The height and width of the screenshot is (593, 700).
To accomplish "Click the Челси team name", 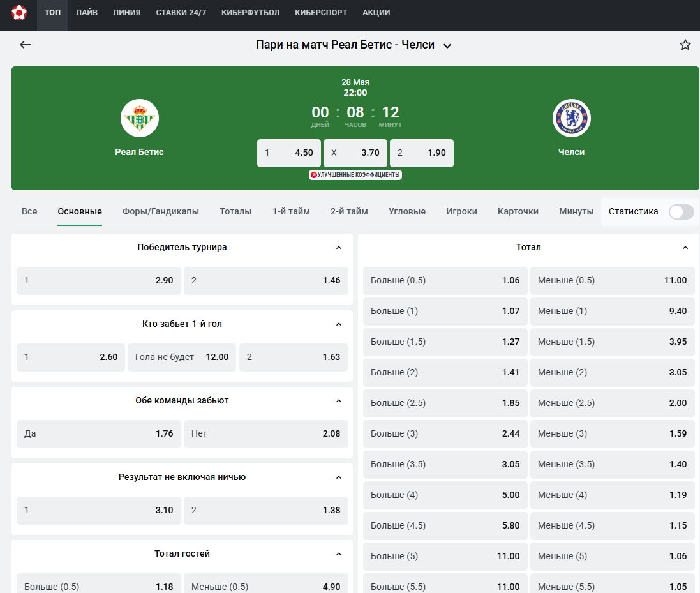I will coord(572,153).
